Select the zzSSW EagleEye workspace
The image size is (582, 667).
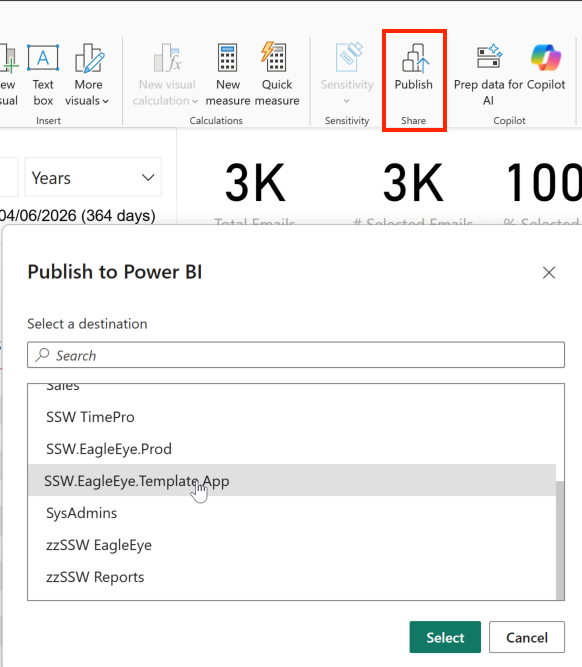292,545
